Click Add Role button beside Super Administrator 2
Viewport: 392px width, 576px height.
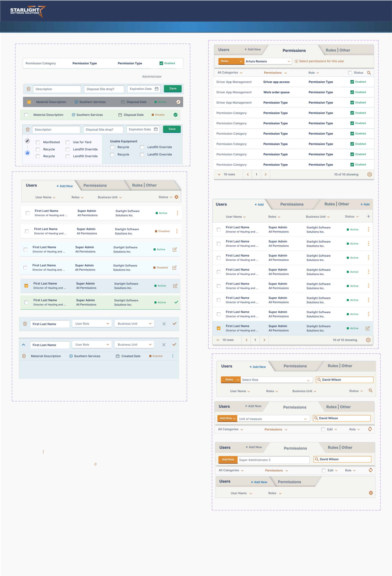227,459
